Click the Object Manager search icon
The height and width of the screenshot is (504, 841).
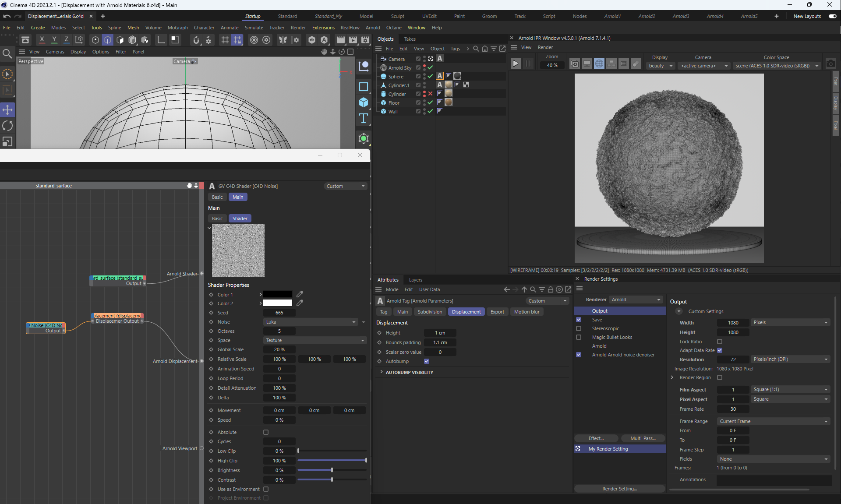pyautogui.click(x=476, y=49)
